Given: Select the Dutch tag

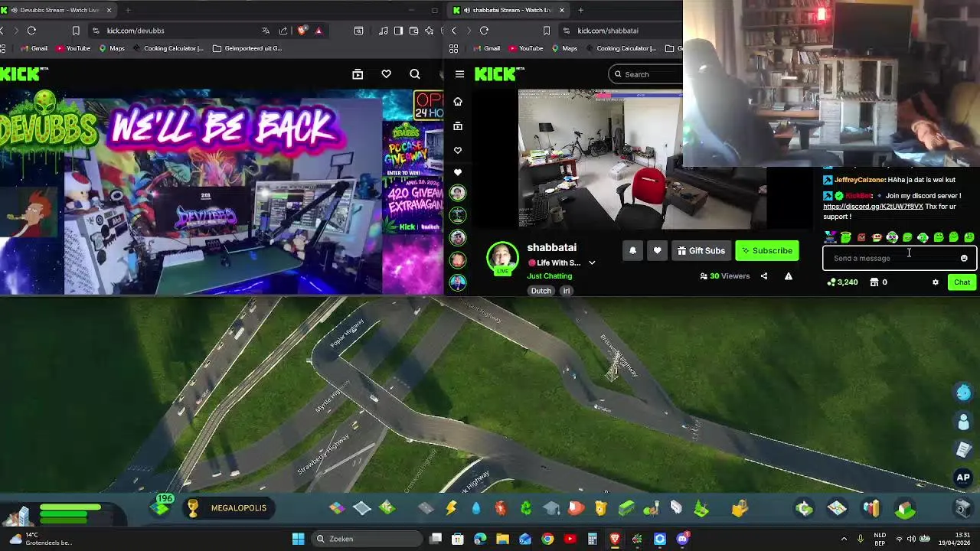Looking at the screenshot, I should coord(541,291).
